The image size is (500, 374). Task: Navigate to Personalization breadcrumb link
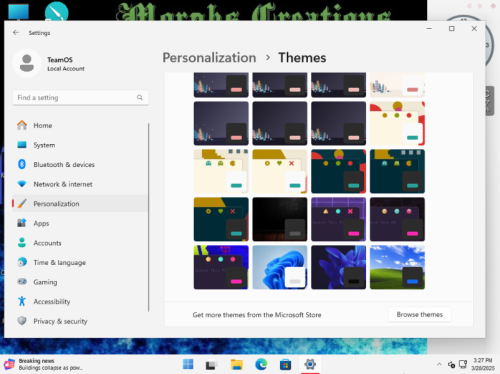209,58
